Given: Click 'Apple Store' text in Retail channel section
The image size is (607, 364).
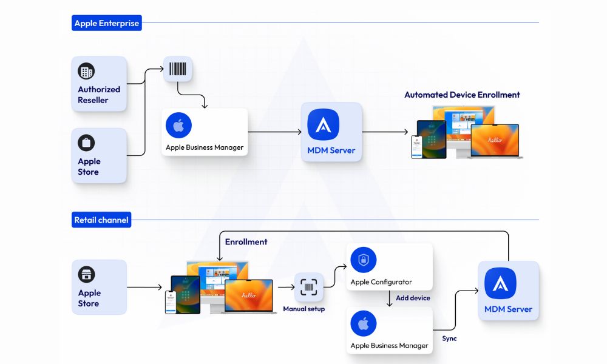Looking at the screenshot, I should (89, 298).
